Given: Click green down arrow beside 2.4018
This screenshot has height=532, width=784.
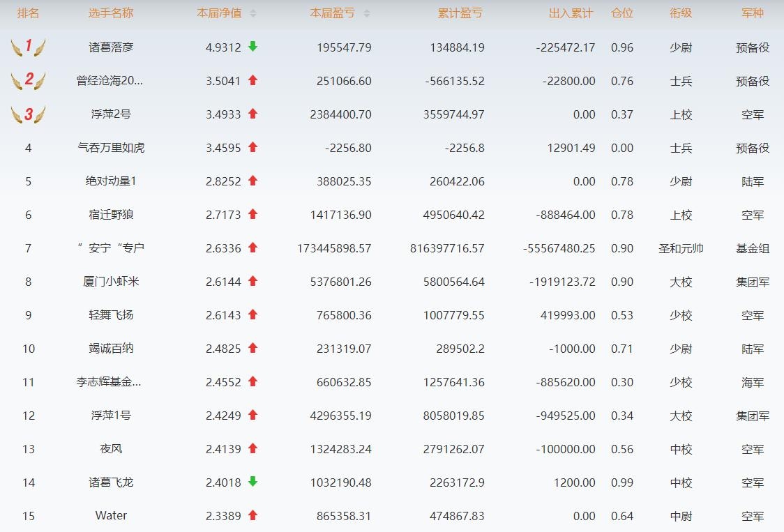Looking at the screenshot, I should point(252,482).
